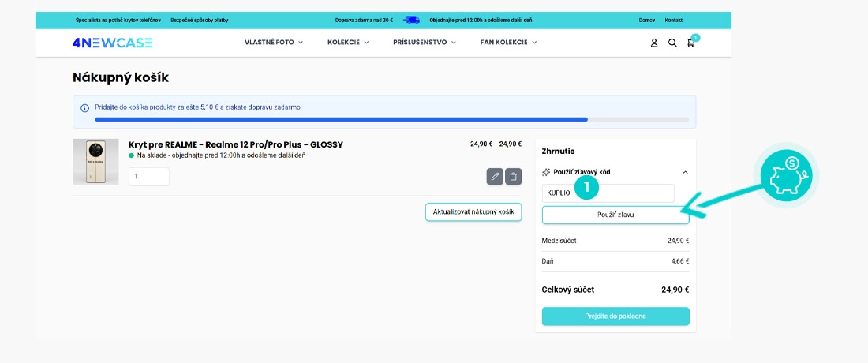The image size is (868, 363).
Task: Edit the Realme case item with pencil icon
Action: click(495, 177)
